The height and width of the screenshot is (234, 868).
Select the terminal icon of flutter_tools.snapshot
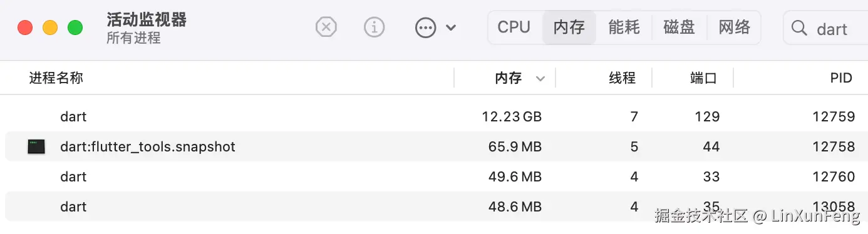(x=36, y=147)
